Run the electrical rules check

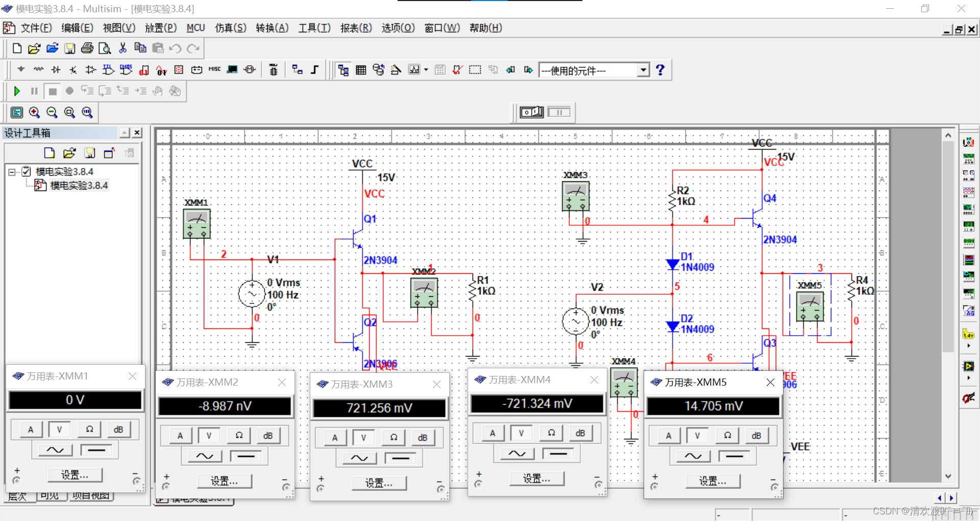pyautogui.click(x=457, y=70)
